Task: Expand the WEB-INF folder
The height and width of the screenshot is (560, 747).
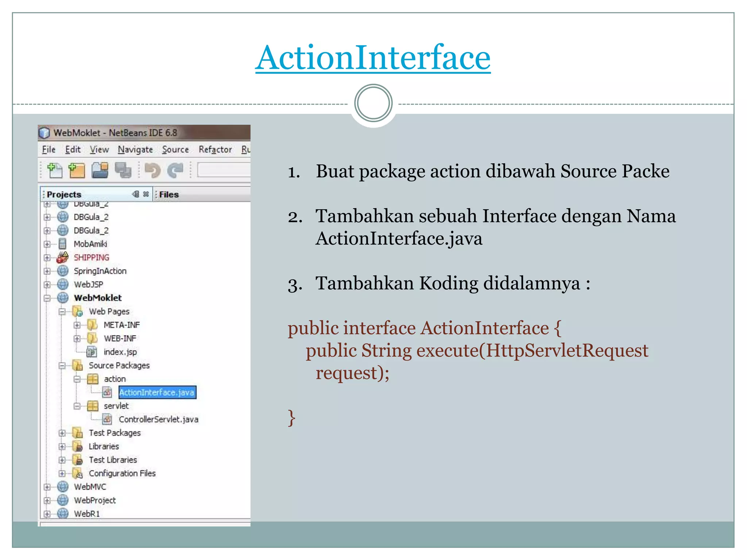Action: click(x=77, y=339)
